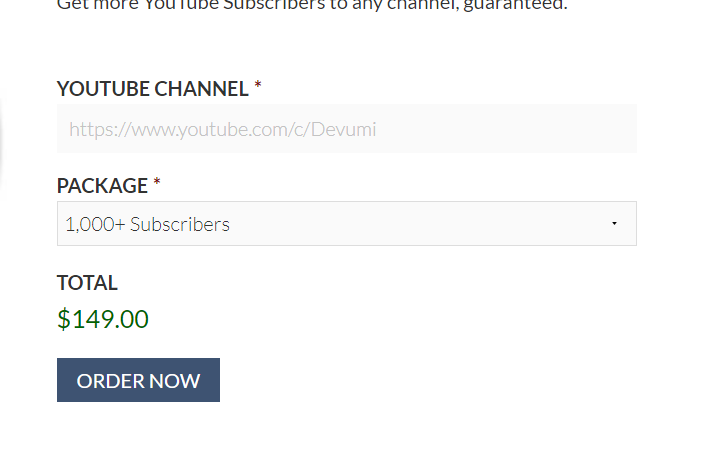Click the word NOW on order button
Viewport: 711px width, 470px height.
(x=175, y=381)
